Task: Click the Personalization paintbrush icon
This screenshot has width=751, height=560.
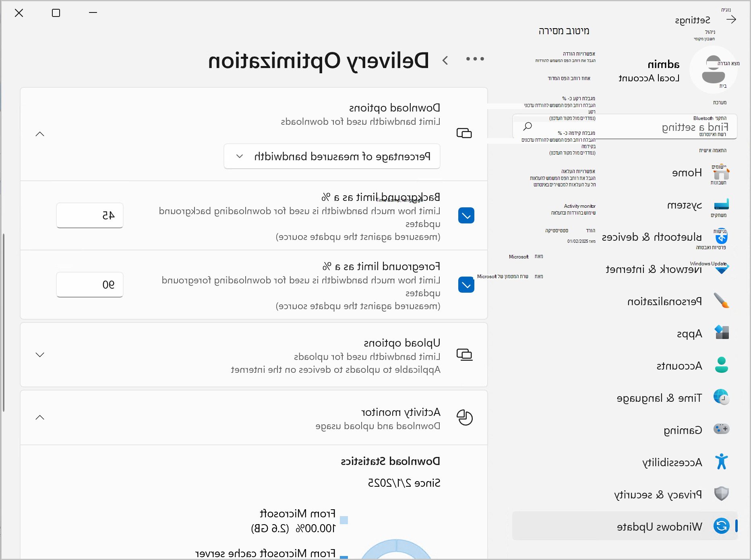Action: coord(721,300)
